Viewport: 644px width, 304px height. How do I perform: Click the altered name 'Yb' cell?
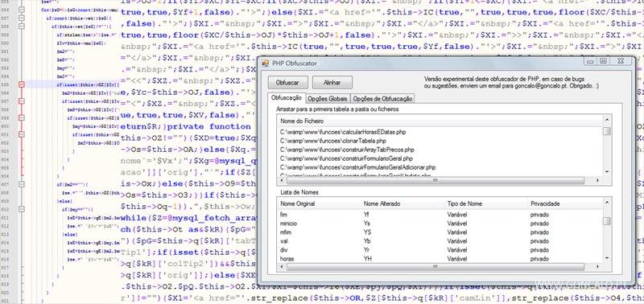pos(367,241)
